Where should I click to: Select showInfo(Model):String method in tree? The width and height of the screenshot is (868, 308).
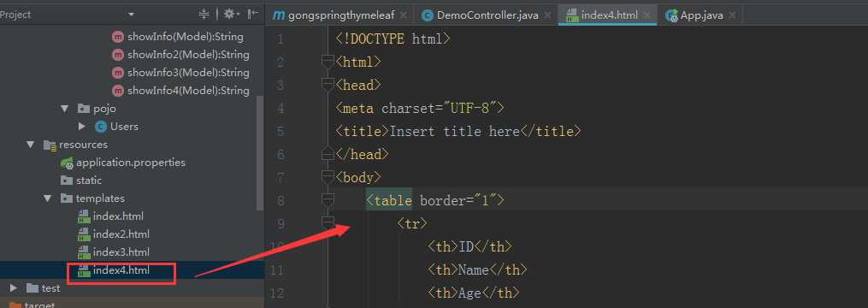[x=185, y=37]
